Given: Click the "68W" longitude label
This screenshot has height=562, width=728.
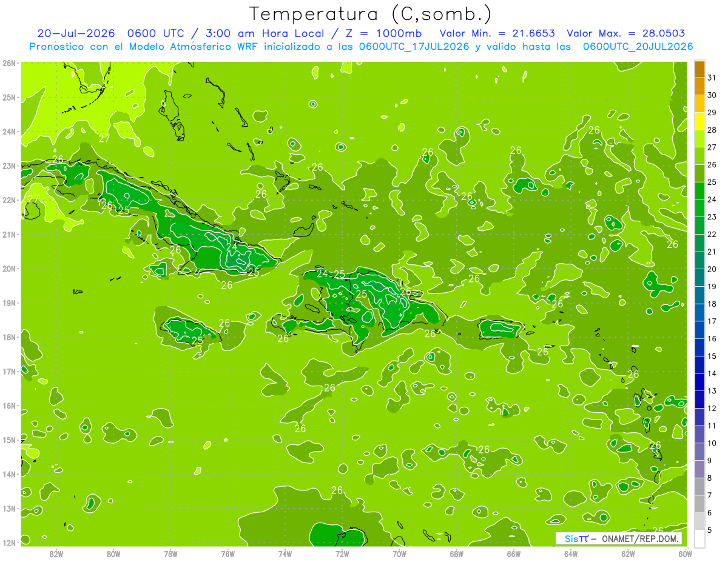Looking at the screenshot, I should point(457,554).
